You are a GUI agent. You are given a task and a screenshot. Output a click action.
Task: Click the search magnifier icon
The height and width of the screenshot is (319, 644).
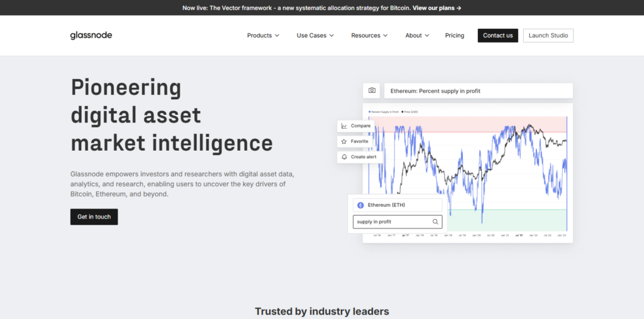coord(435,222)
